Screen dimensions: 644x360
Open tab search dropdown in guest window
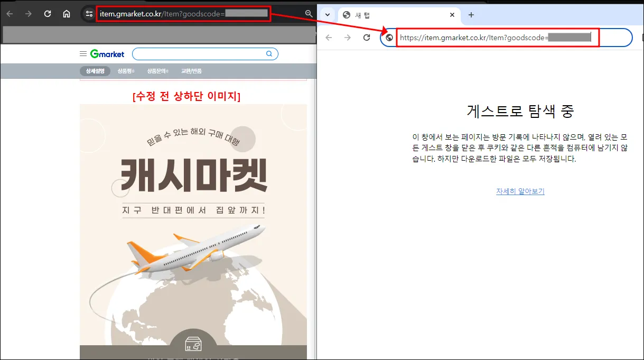[x=328, y=15]
